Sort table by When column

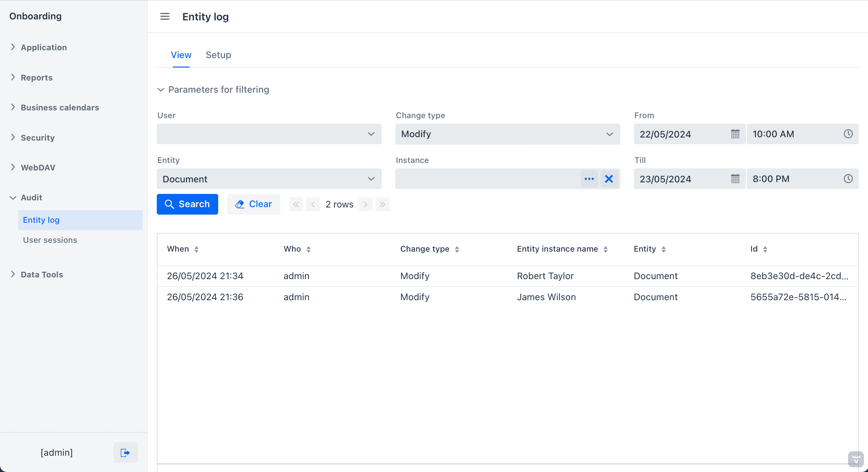pos(196,249)
